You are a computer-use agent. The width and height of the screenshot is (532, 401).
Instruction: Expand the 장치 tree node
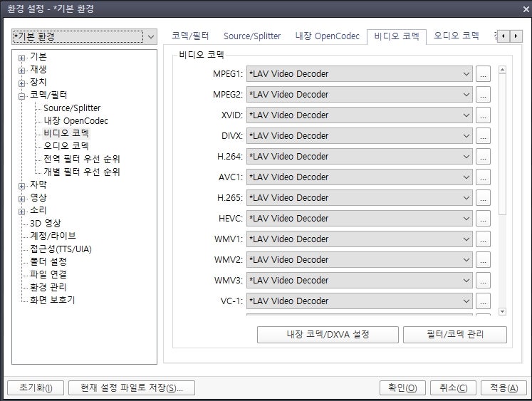[21, 83]
